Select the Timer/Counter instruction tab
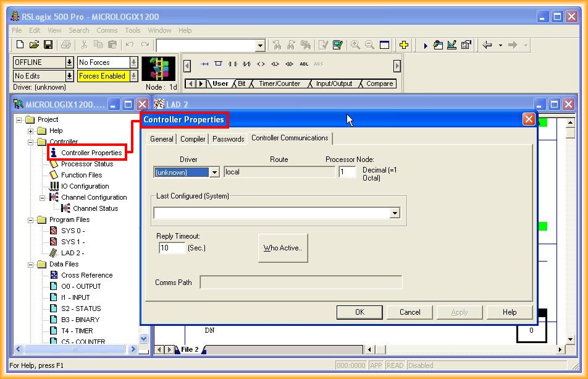Screen dimensions: 588x379 (279, 84)
